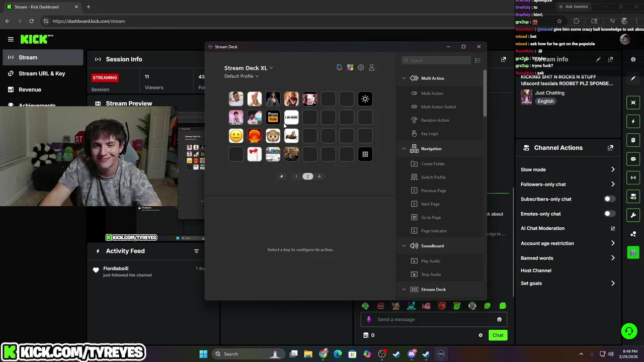Open the Revenue page in Kick sidebar

(x=43, y=89)
